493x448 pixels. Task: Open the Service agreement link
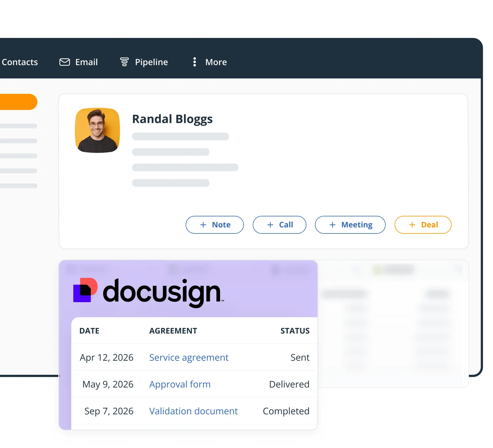coord(189,357)
